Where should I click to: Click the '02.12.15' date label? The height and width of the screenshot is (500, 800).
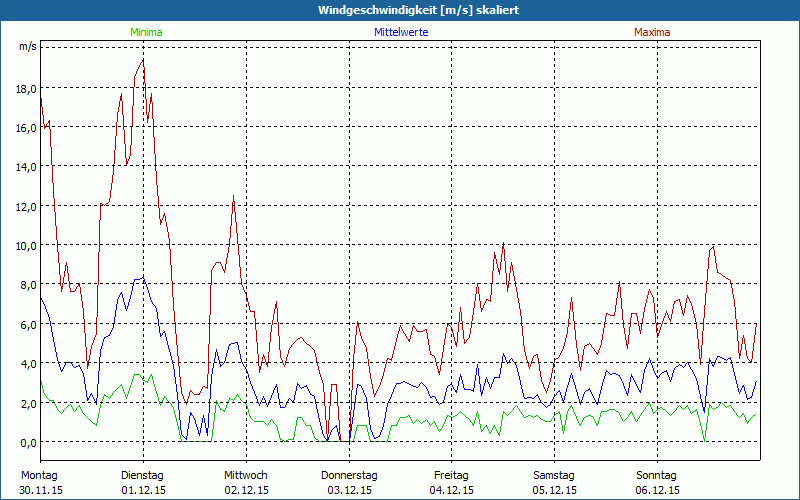246,490
